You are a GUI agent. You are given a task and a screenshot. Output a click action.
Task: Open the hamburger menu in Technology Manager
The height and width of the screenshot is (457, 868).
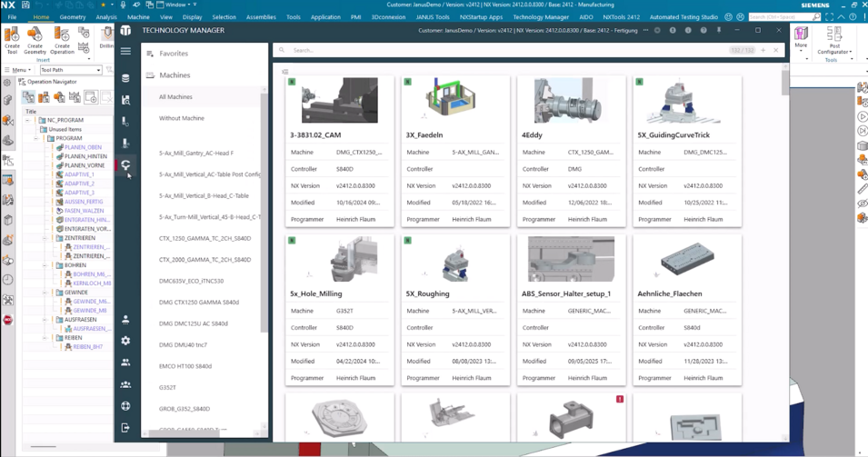coord(125,52)
